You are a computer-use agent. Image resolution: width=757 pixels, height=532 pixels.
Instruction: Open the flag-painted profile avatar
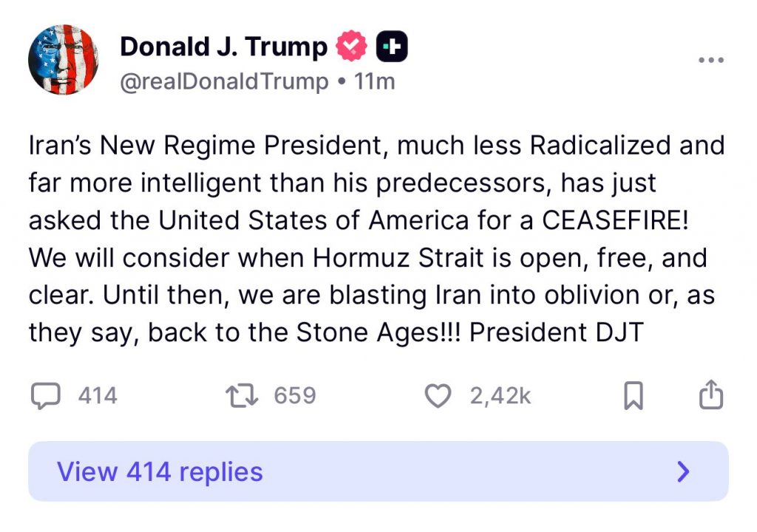click(63, 59)
